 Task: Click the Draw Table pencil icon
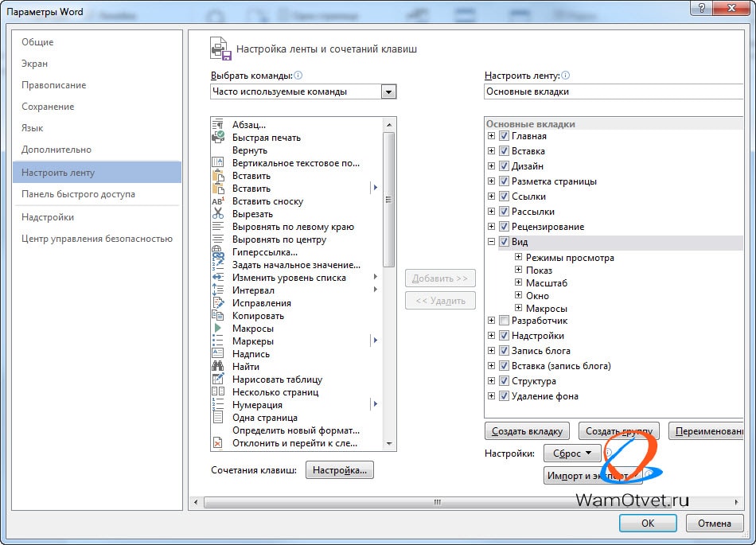click(x=218, y=380)
